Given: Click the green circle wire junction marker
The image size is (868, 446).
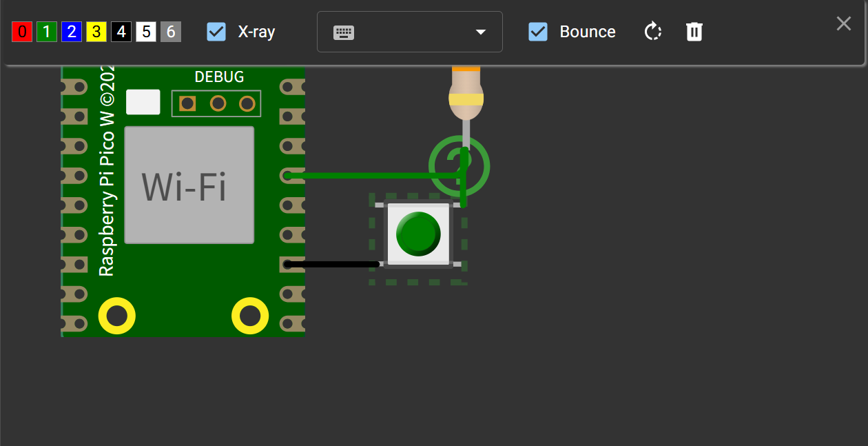Looking at the screenshot, I should [x=459, y=166].
